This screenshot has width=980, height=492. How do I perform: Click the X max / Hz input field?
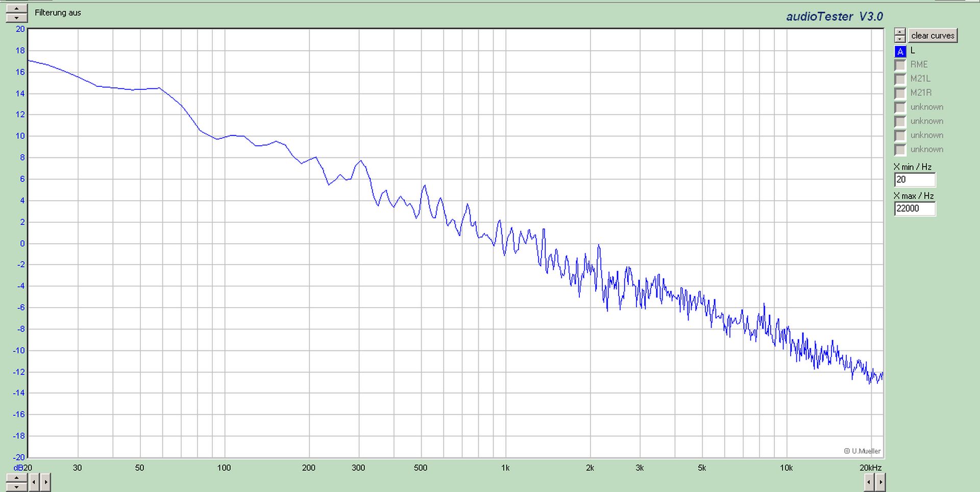point(915,208)
